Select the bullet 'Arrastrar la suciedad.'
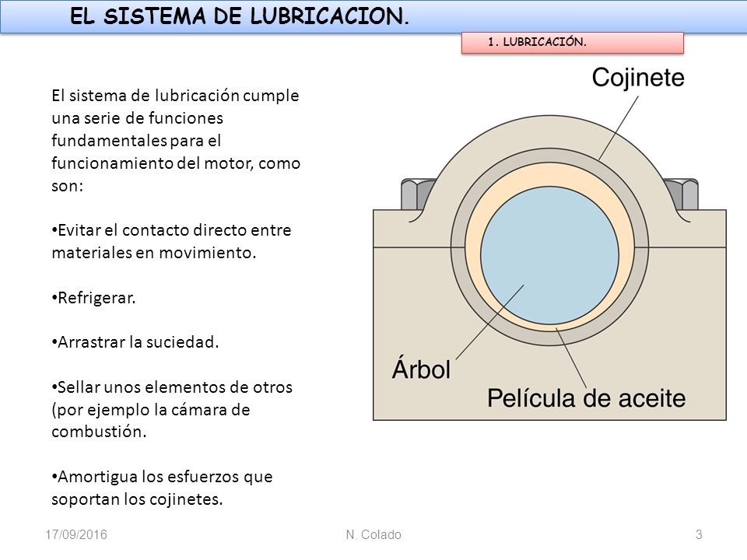 tap(135, 342)
